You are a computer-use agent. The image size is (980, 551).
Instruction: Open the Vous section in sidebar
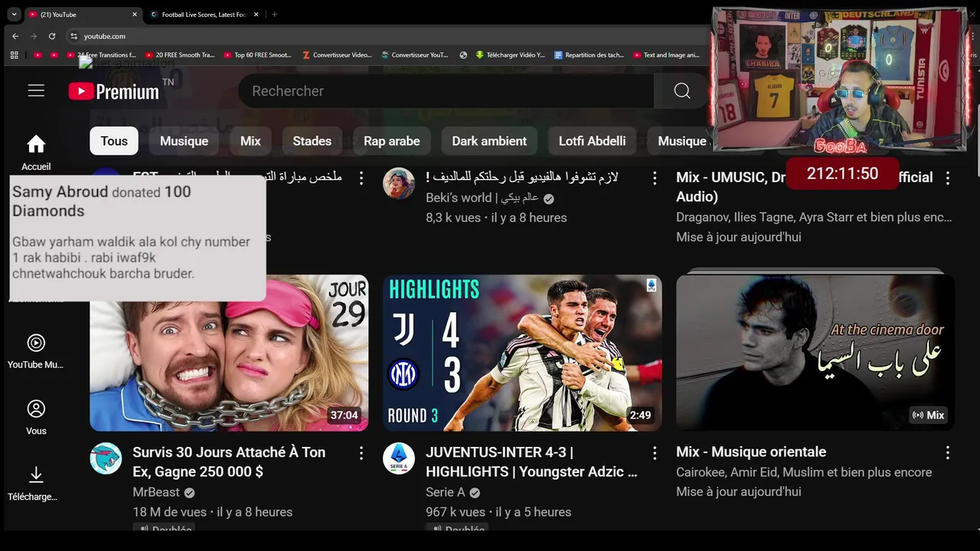36,418
